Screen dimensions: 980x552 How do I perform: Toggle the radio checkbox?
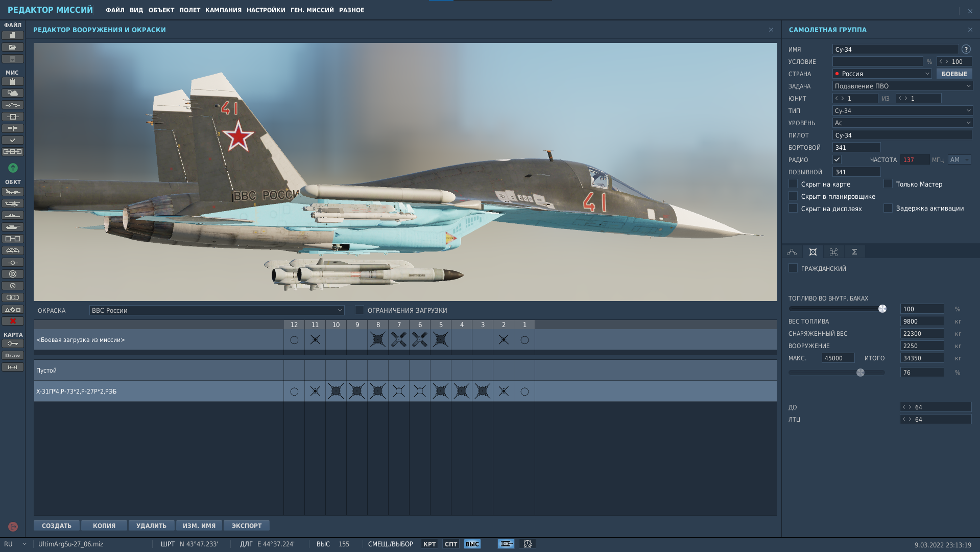[x=837, y=159]
